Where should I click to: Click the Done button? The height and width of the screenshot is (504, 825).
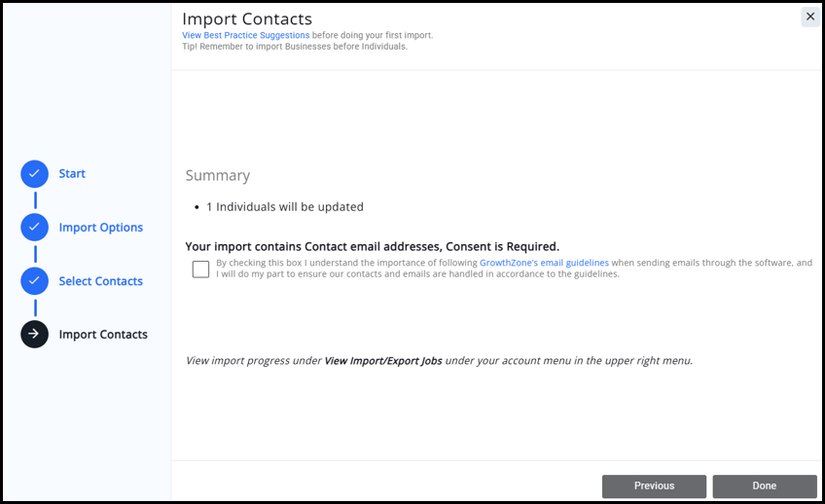click(764, 486)
